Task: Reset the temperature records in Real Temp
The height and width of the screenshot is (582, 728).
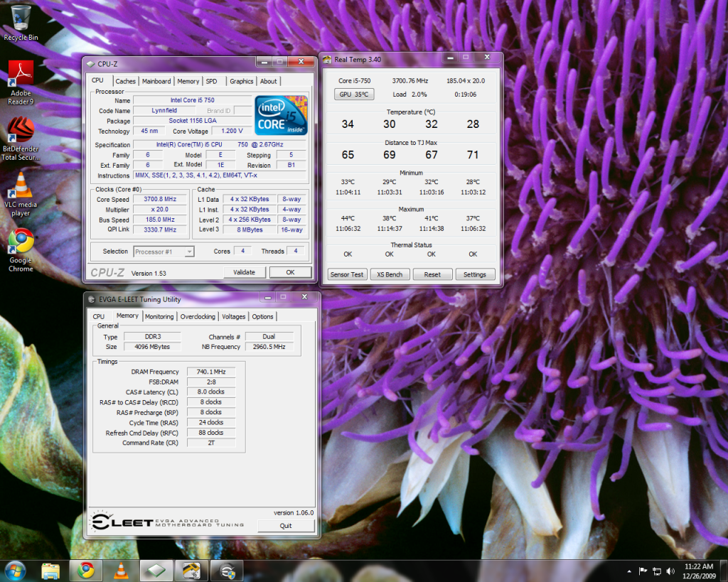Action: point(432,274)
